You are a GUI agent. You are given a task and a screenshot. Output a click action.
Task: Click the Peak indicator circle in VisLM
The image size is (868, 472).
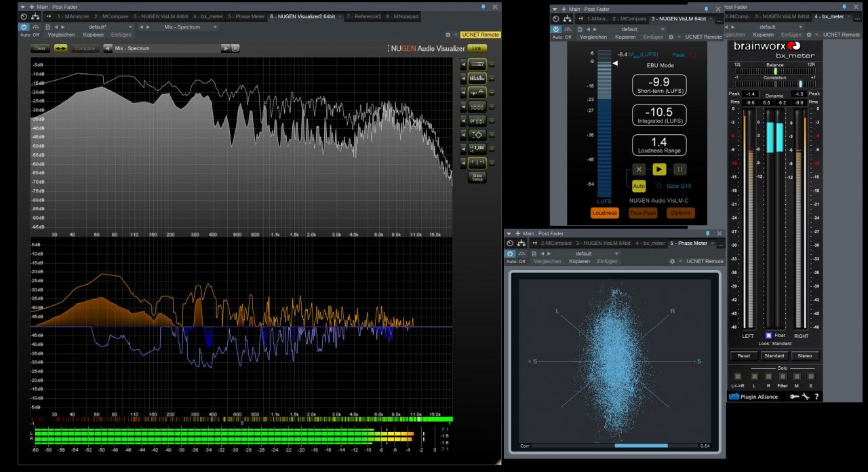coord(692,55)
